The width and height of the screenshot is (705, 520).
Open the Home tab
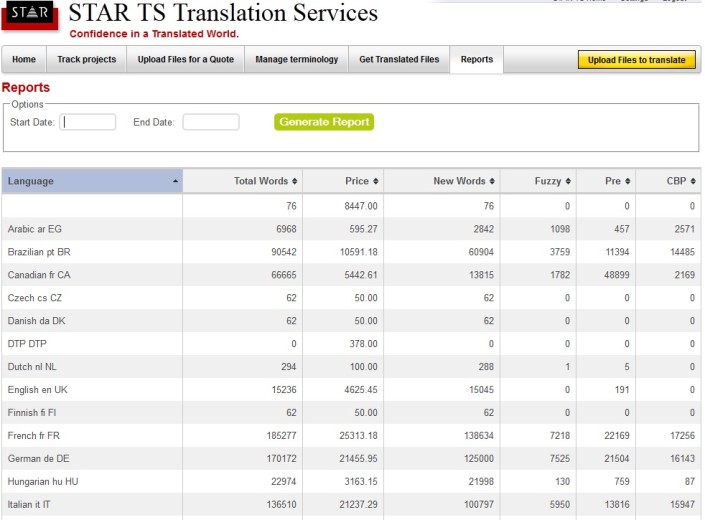coord(24,60)
